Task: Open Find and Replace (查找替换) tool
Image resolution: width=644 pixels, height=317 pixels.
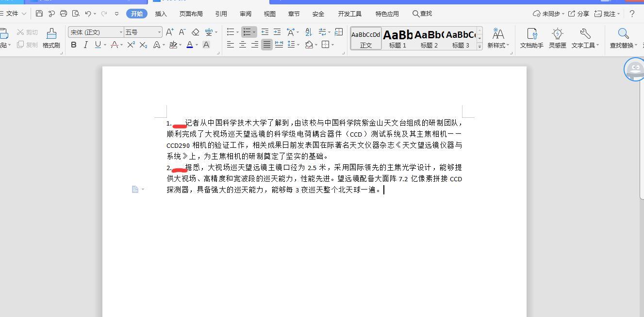Action: click(623, 38)
